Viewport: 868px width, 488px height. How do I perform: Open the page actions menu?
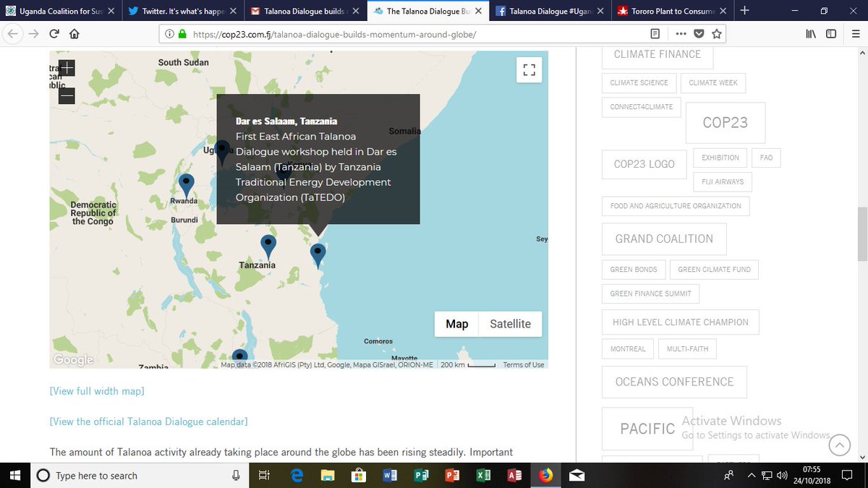681,34
